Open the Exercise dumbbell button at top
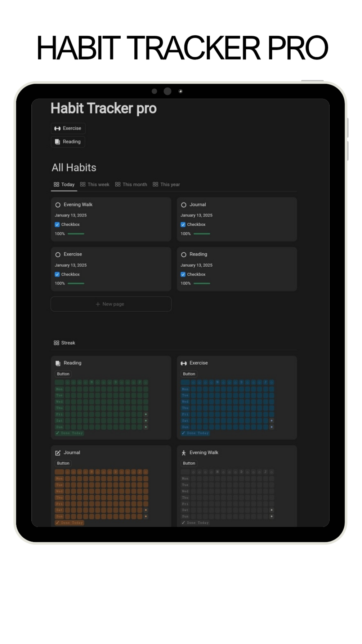This screenshot has width=362, height=644. pos(68,128)
